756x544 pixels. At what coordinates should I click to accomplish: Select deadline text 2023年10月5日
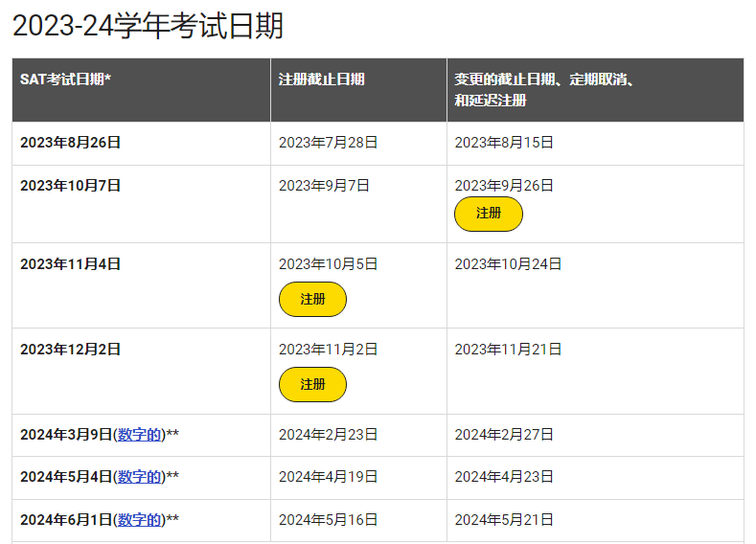coord(328,264)
